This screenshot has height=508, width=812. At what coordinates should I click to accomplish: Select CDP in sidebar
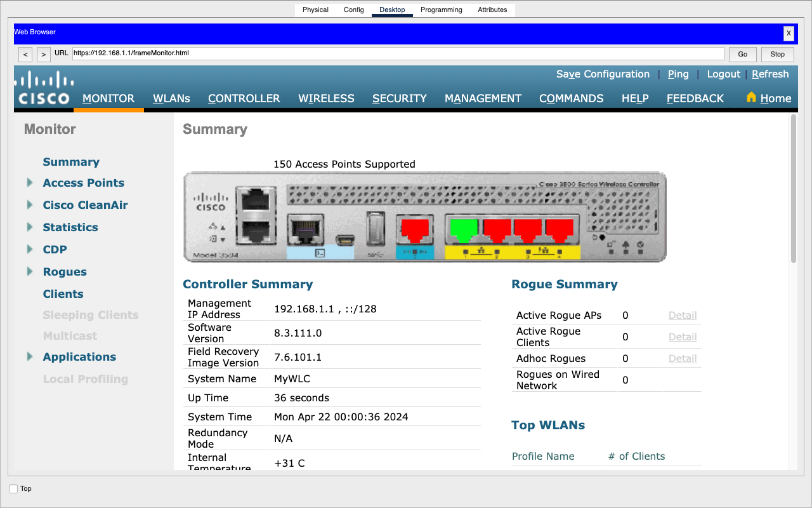point(55,250)
